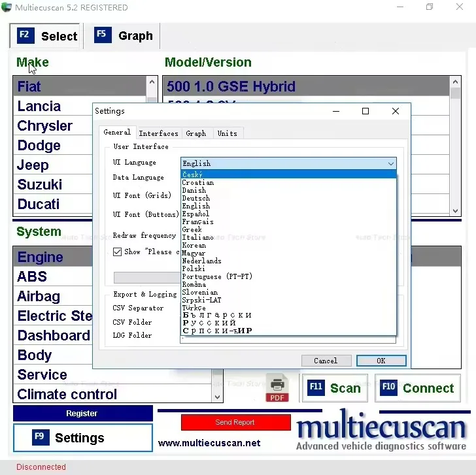The image size is (476, 475).
Task: Click the red Send Report button
Action: click(235, 422)
